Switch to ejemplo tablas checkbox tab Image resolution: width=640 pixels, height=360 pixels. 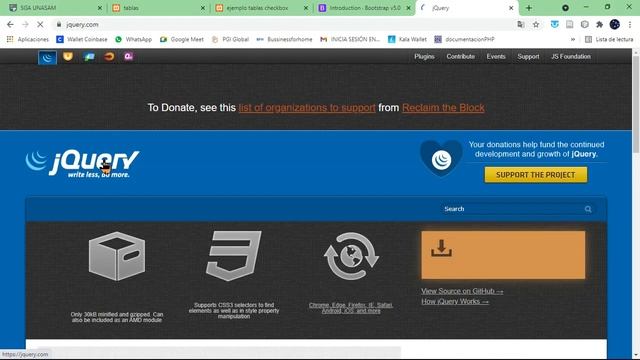point(261,8)
